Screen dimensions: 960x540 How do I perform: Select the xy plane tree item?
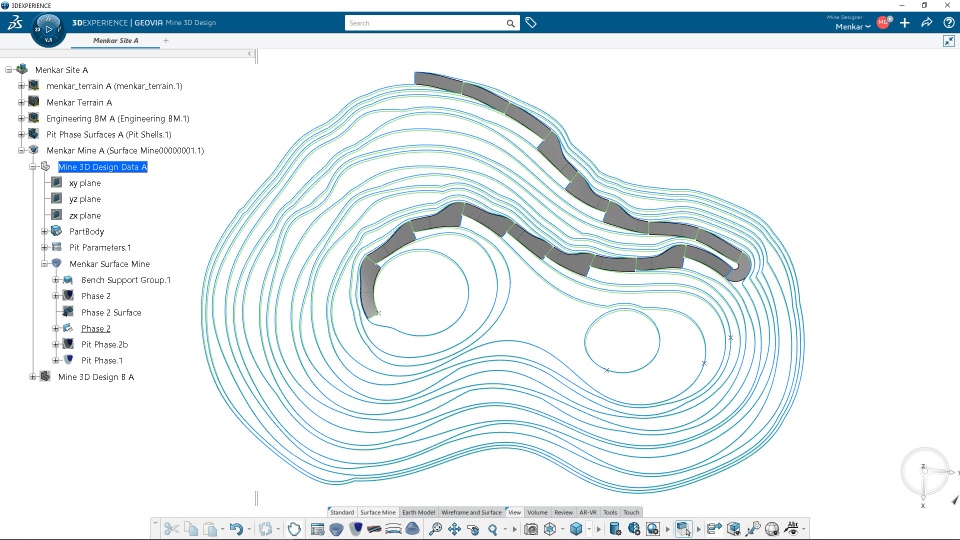[85, 183]
